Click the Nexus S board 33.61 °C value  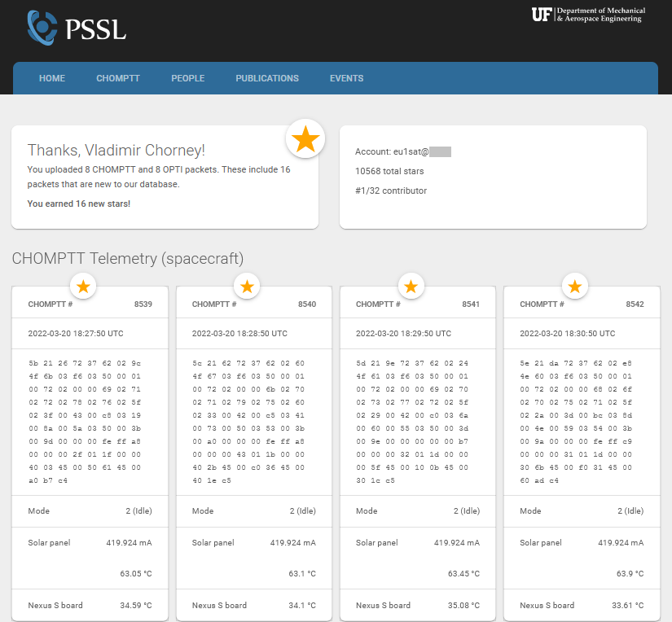coord(628,605)
